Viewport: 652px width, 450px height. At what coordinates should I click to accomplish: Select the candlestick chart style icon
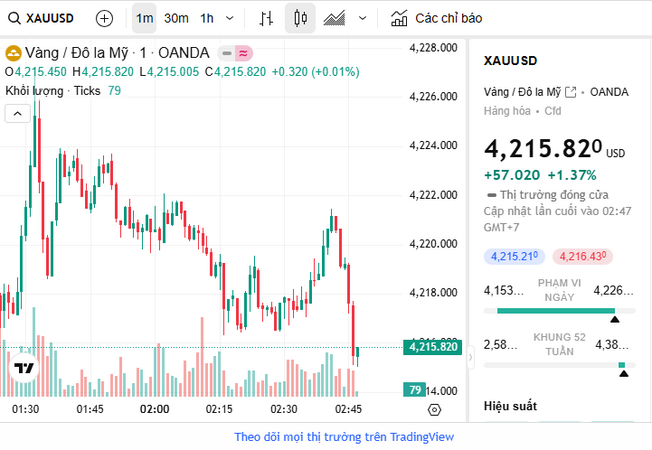point(300,18)
